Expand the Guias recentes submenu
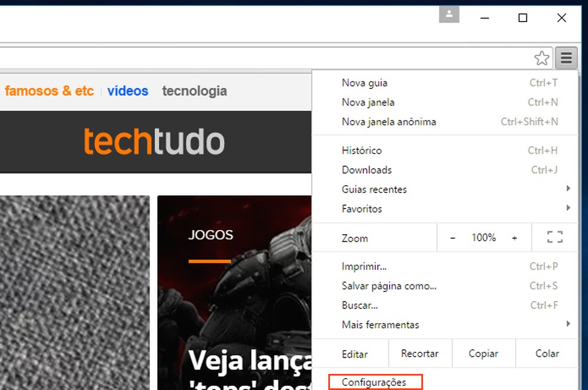 coord(373,189)
